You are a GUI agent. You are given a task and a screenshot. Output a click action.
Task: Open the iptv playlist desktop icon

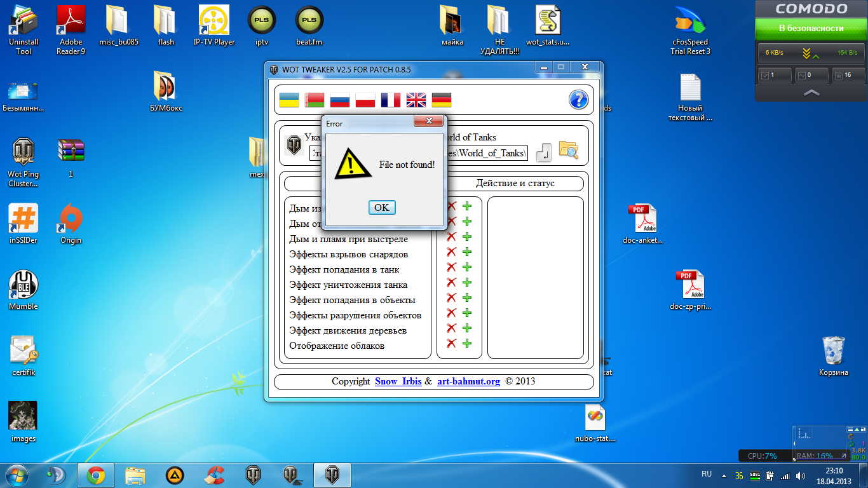(262, 25)
